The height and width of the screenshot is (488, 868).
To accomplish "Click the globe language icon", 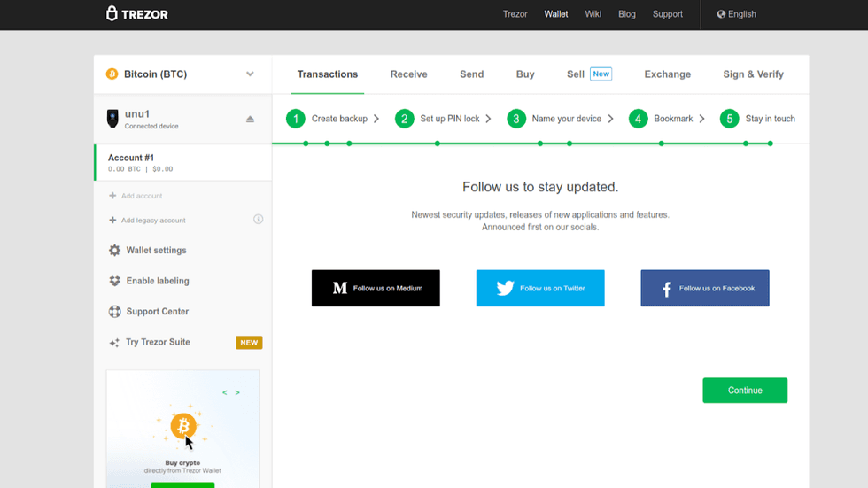I will click(x=721, y=14).
